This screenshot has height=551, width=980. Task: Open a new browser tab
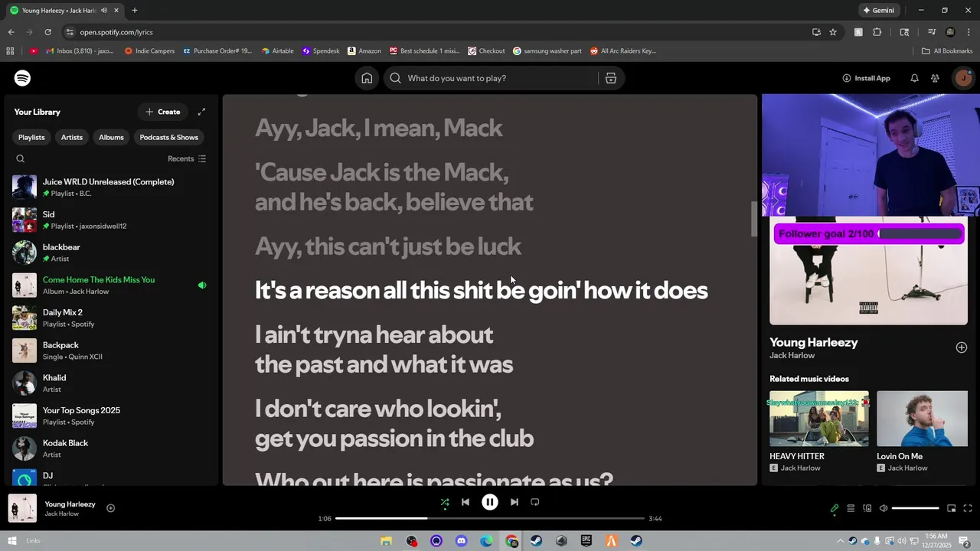(135, 11)
